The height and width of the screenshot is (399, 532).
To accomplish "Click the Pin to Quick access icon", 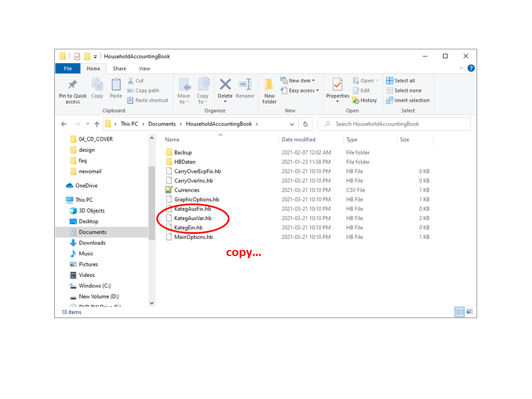I will coord(73,85).
